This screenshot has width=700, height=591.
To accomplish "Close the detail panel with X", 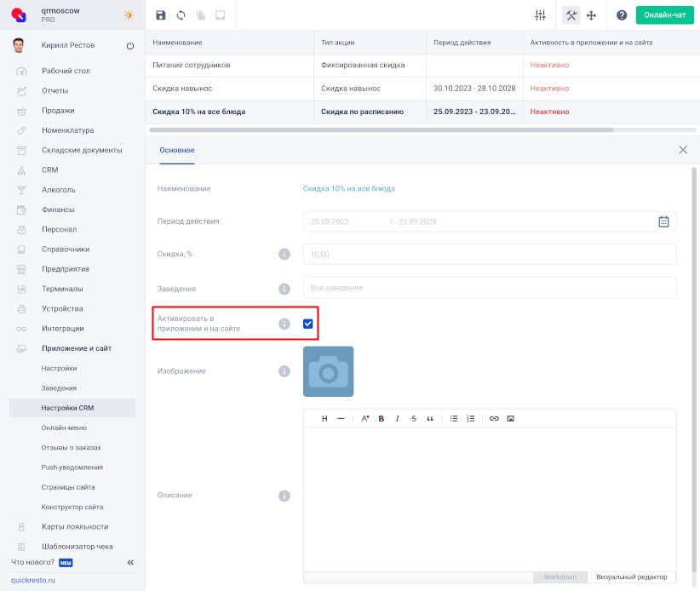I will pyautogui.click(x=683, y=150).
